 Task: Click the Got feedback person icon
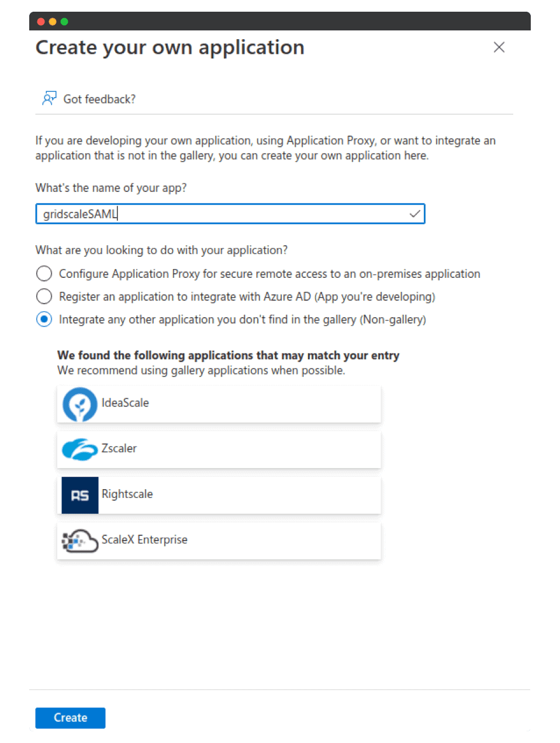tap(49, 98)
